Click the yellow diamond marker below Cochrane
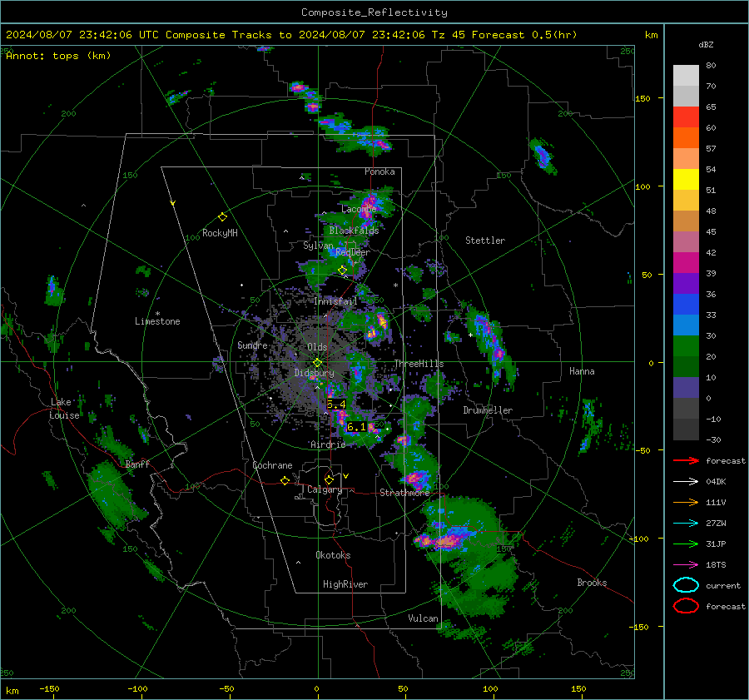This screenshot has height=700, width=749. [285, 481]
